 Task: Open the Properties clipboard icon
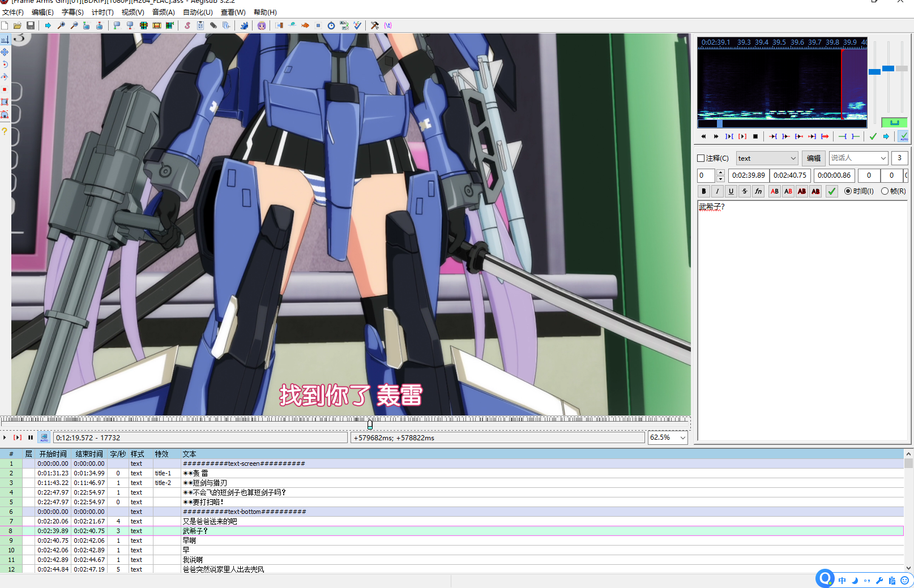(x=200, y=25)
